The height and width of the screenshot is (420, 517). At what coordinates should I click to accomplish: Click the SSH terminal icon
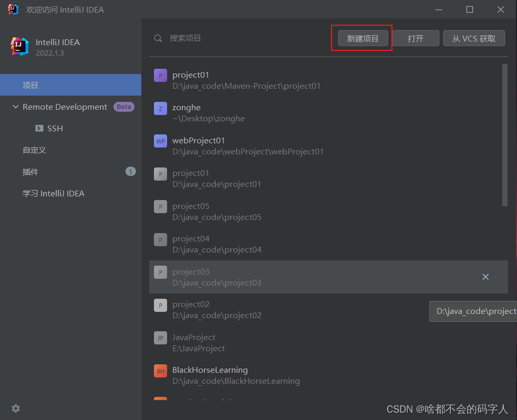pos(39,128)
